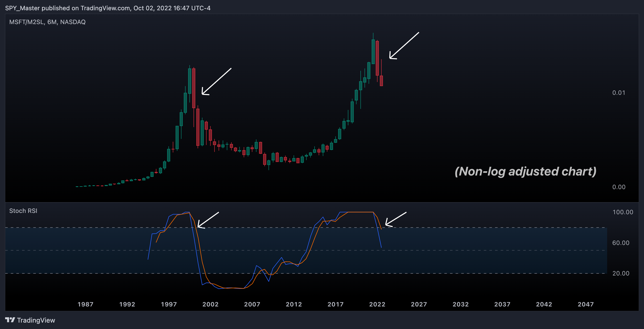
Task: Select the 2007 date label
Action: point(252,304)
